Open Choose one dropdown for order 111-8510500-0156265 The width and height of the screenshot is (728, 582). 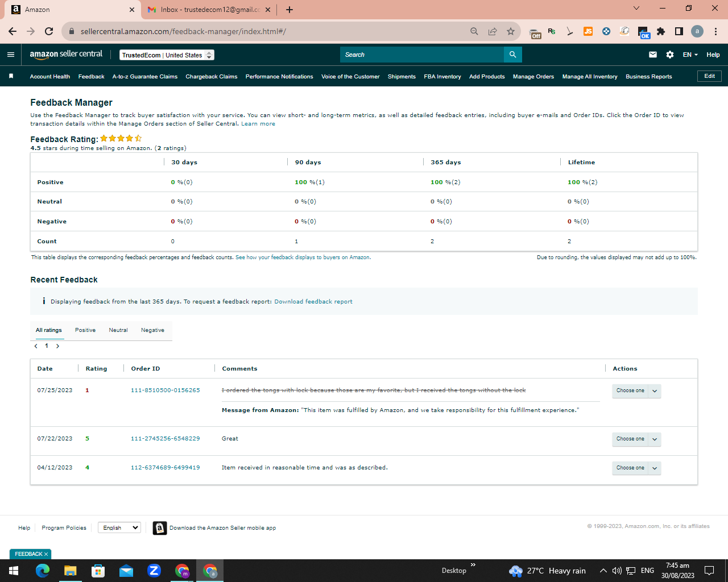click(x=636, y=391)
